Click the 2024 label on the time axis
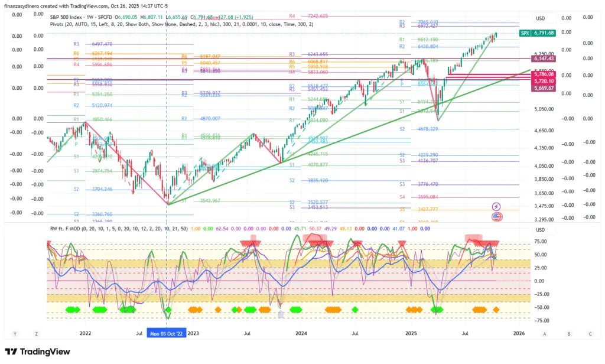Viewport: 605px width, 364px height. click(x=302, y=333)
